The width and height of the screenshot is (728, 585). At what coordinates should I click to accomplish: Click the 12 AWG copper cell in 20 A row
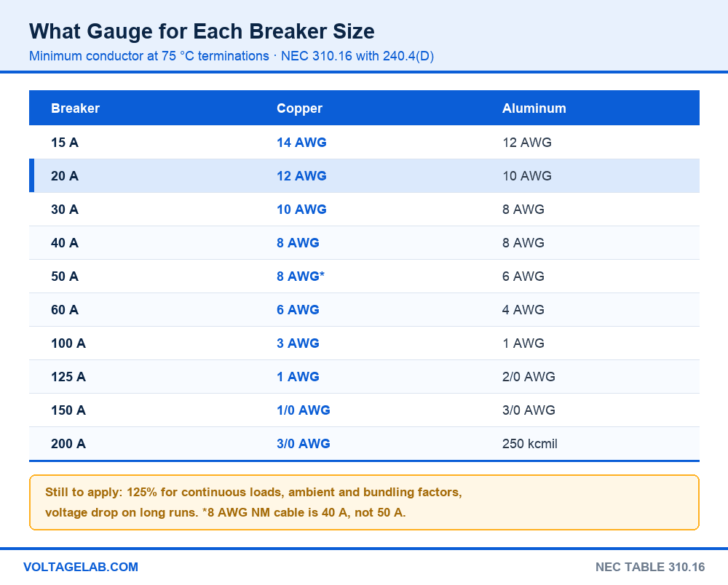pos(302,176)
